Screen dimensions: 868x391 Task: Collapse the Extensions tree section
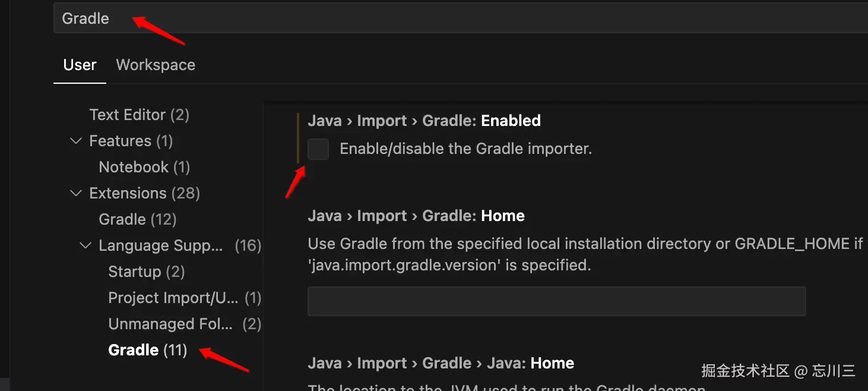[x=76, y=193]
